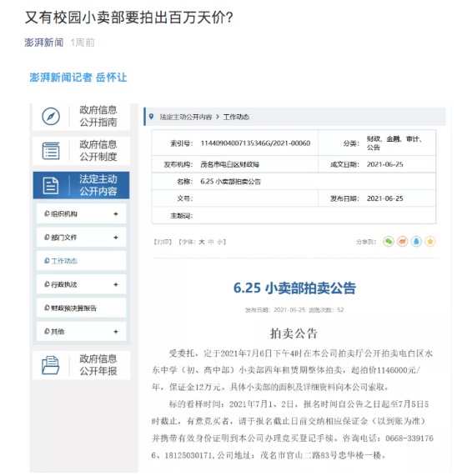Click the folder icon for 政府信息公开年报

[50, 365]
